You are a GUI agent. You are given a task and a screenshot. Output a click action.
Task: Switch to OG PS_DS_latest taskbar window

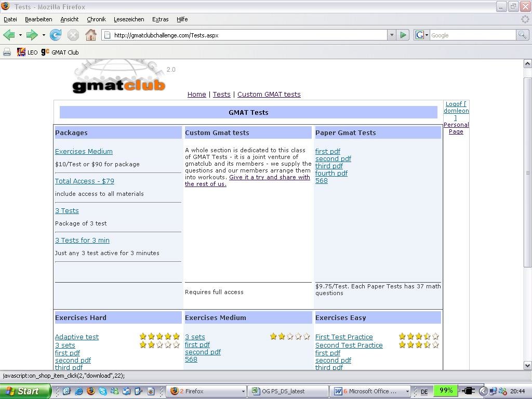click(x=288, y=391)
